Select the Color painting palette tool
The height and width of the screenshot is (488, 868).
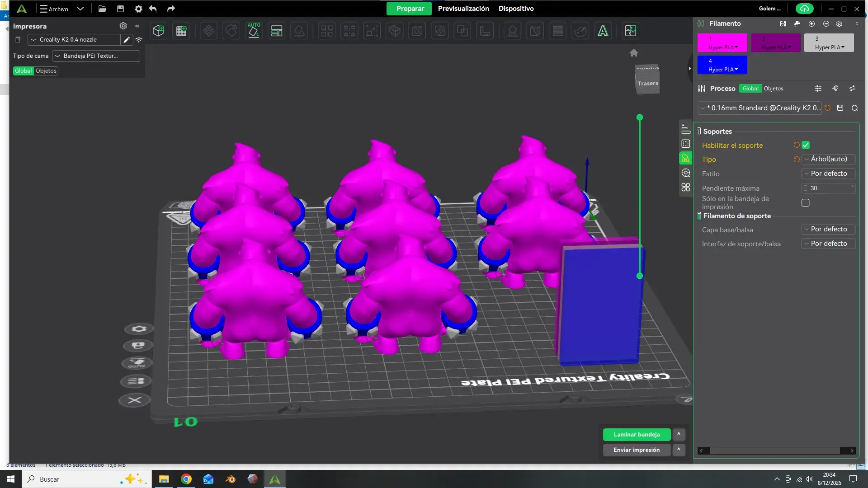pyautogui.click(x=580, y=31)
